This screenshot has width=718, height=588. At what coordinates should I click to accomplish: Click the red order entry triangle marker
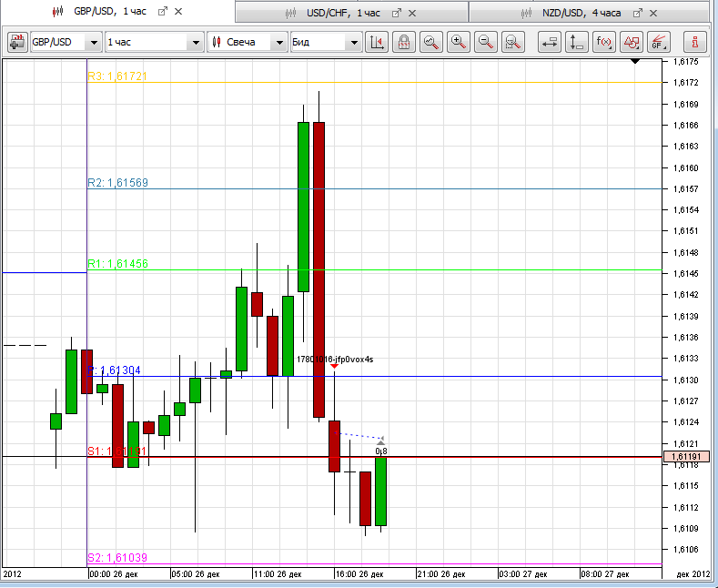coord(334,366)
